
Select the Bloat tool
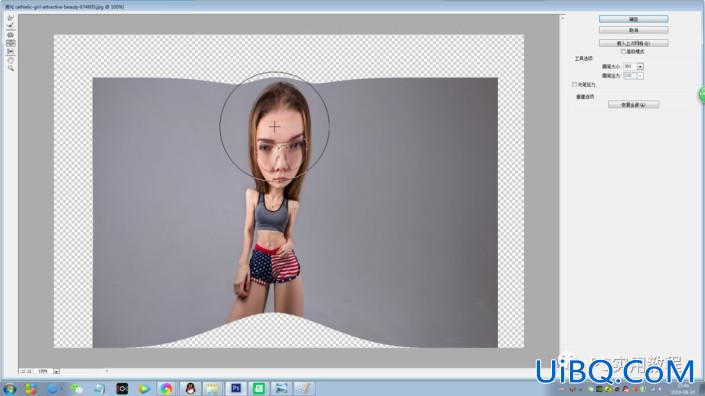(x=10, y=43)
